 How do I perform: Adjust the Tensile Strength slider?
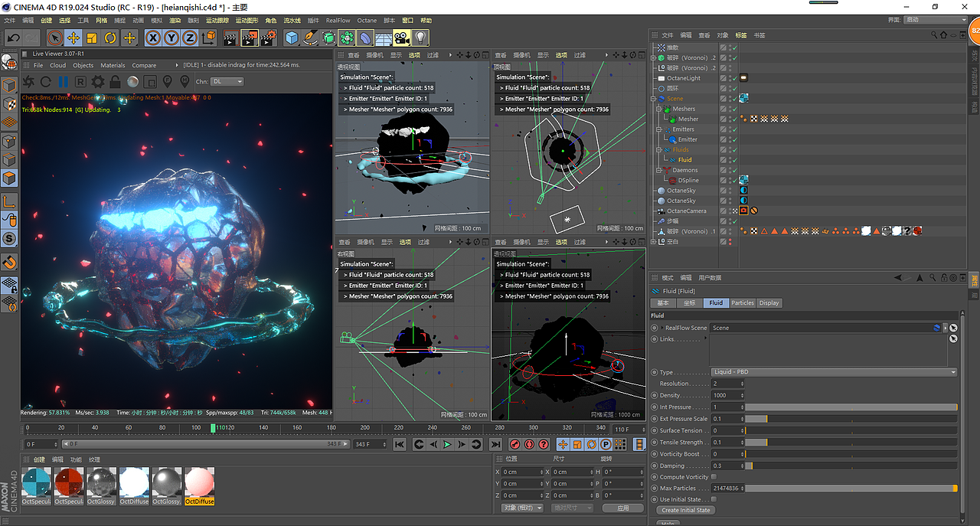851,442
